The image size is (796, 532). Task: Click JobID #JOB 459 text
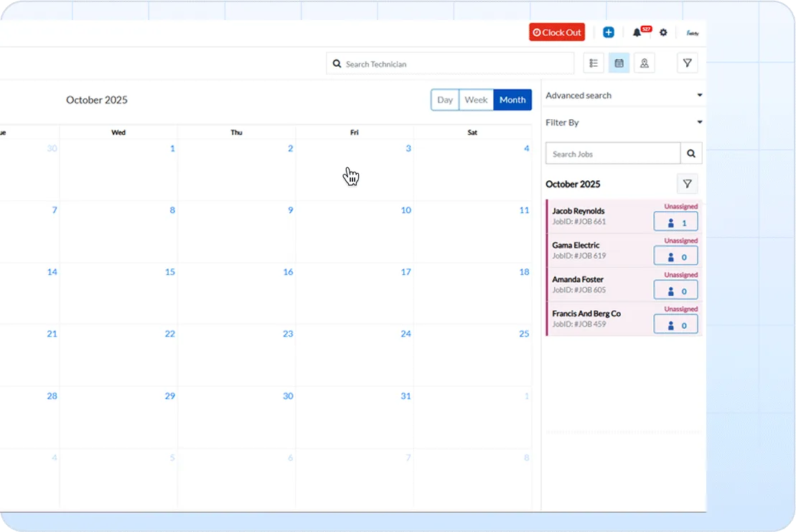click(579, 324)
